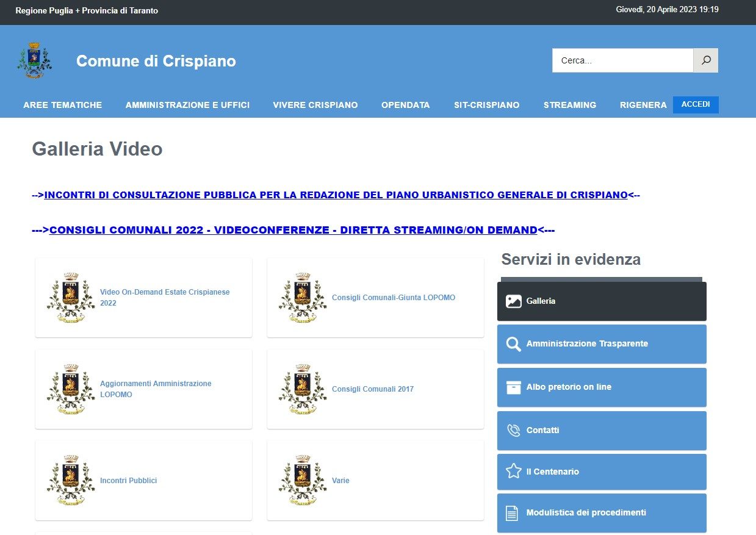Screen dimensions: 756x535
Task: Open the Albo pretorio on line service
Action: 602,387
